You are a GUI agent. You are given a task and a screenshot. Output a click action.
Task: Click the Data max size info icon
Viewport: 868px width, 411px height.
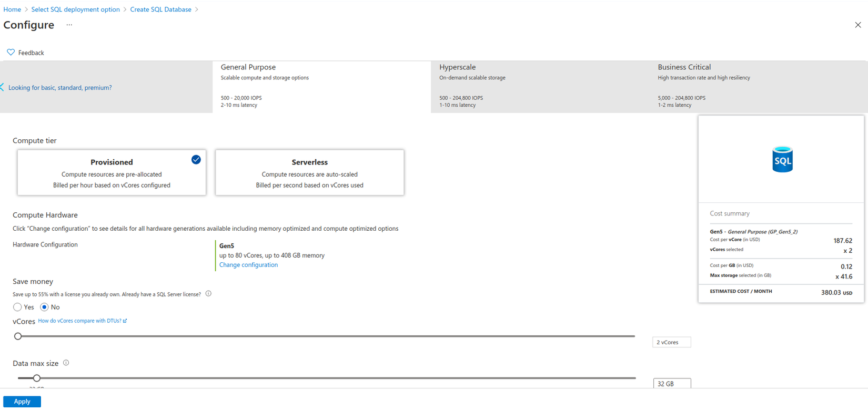point(66,363)
